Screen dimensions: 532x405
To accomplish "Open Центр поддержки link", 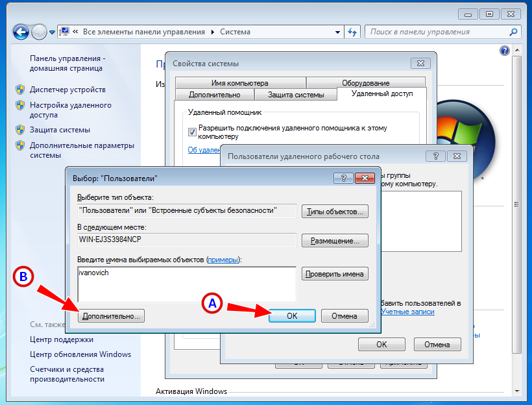I will [62, 339].
